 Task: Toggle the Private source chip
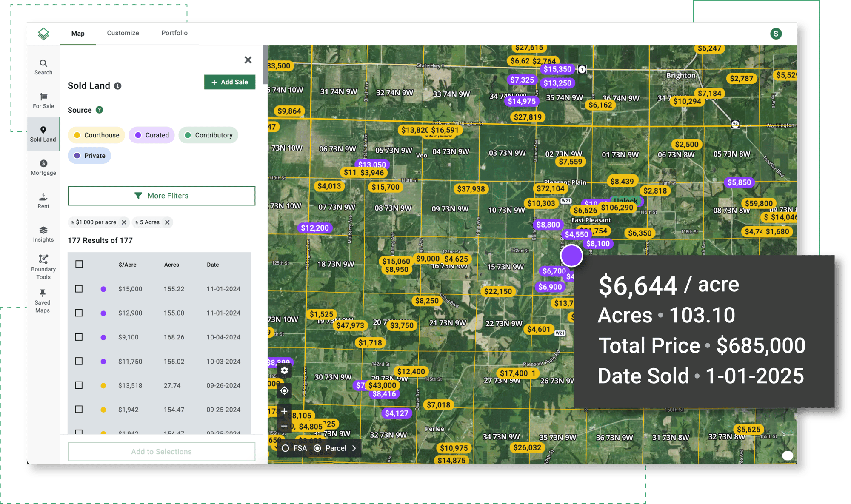[89, 156]
